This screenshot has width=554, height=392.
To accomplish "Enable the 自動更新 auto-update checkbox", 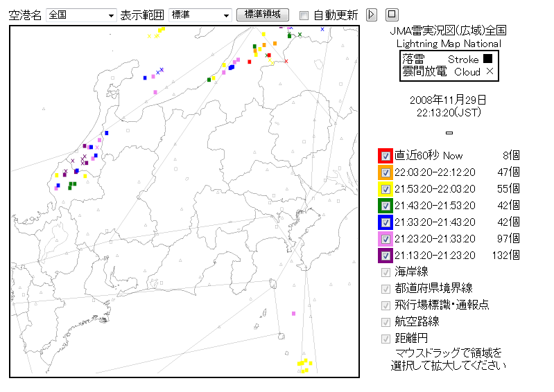I will pyautogui.click(x=304, y=15).
